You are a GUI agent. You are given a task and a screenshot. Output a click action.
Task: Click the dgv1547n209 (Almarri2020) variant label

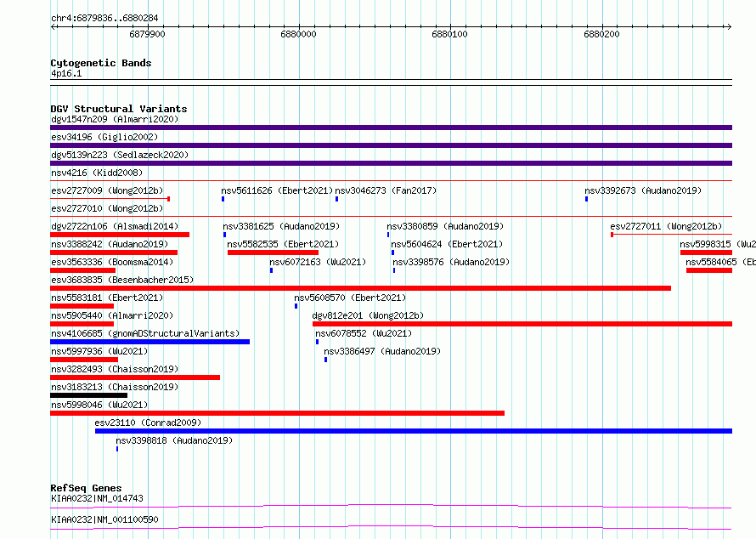coord(115,119)
